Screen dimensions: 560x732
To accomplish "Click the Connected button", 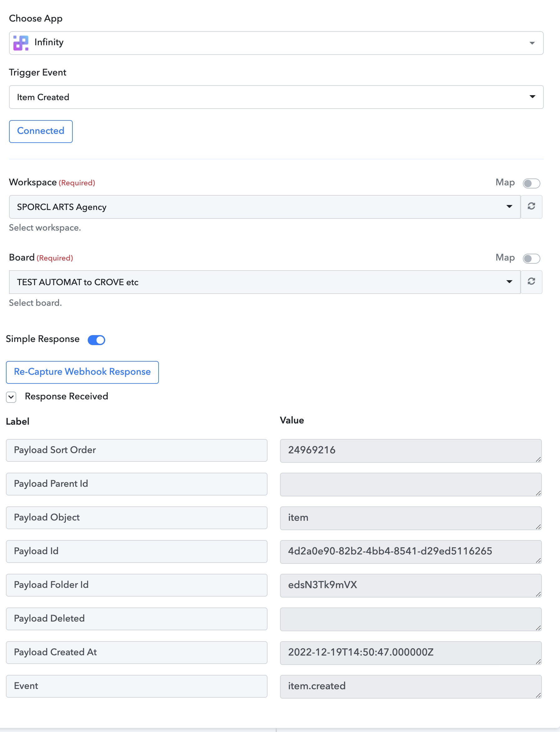I will pyautogui.click(x=41, y=131).
